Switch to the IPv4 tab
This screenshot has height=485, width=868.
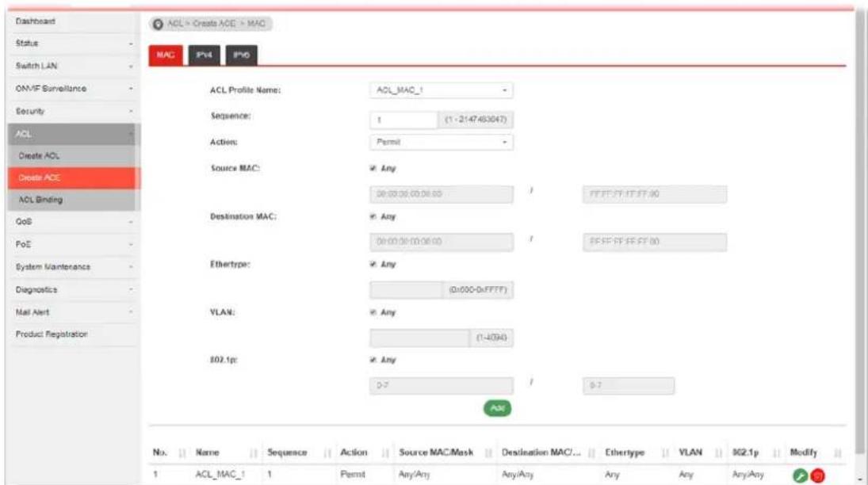point(205,55)
